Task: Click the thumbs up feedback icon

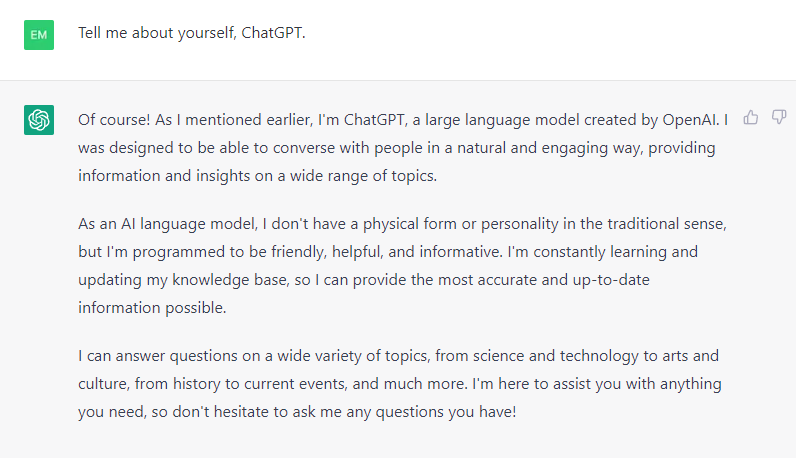Action: (750, 118)
